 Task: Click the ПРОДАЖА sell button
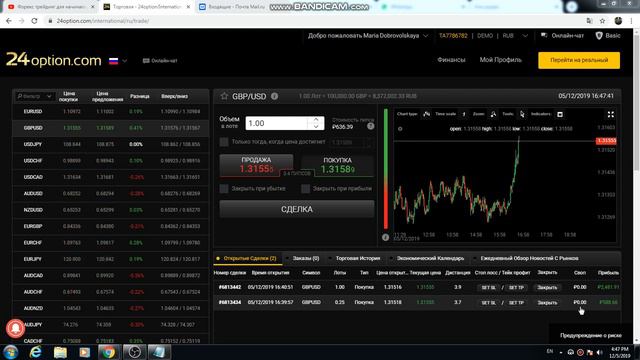(x=256, y=165)
